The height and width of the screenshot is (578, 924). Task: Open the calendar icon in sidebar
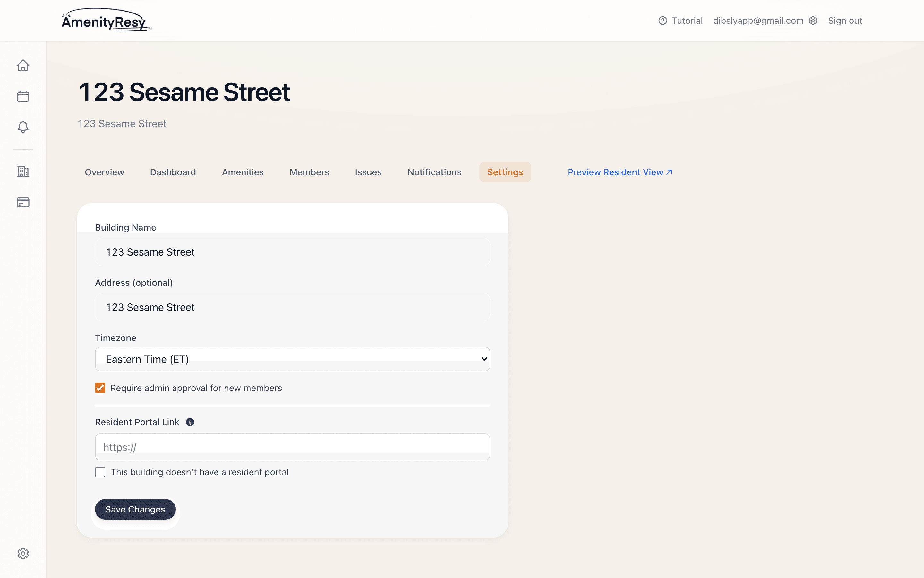click(23, 96)
